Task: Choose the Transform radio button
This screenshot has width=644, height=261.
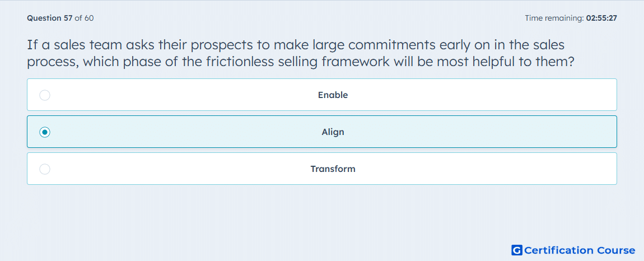Action: point(45,169)
